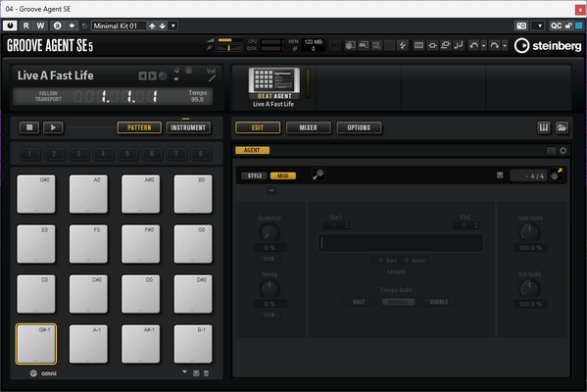Select pad group 8
This screenshot has width=587, height=392.
201,154
